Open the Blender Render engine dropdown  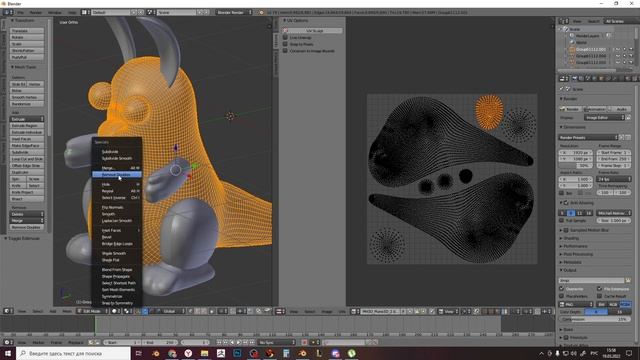click(234, 12)
